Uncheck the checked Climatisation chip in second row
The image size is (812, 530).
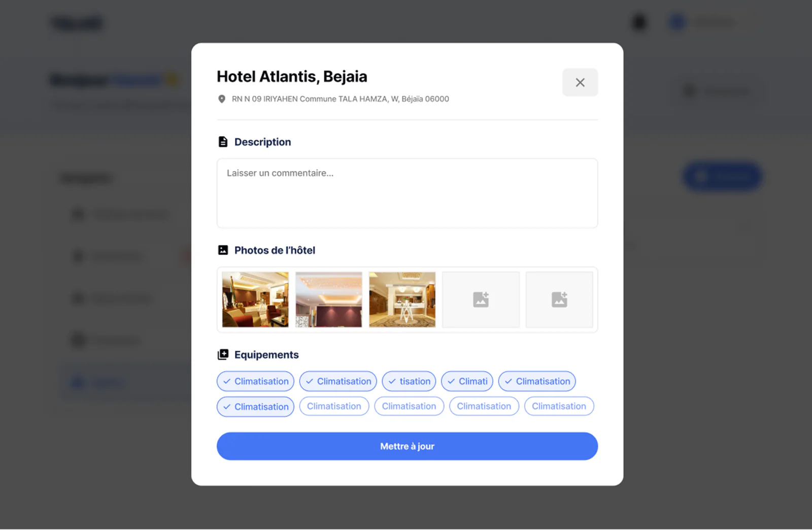(x=255, y=407)
